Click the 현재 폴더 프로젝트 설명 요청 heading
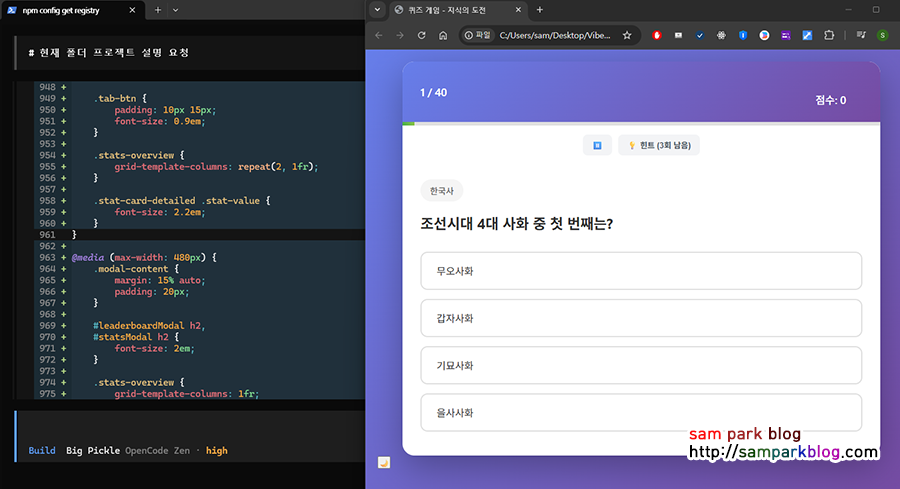This screenshot has height=489, width=900. tap(108, 52)
